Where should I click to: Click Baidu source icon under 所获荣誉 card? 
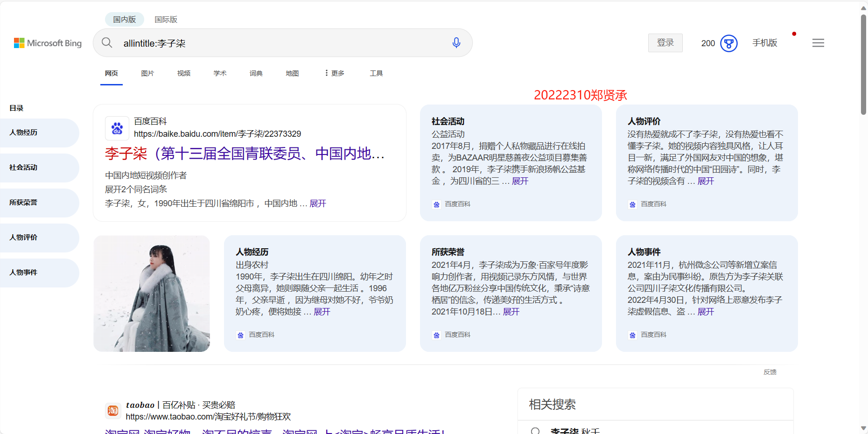(x=436, y=335)
